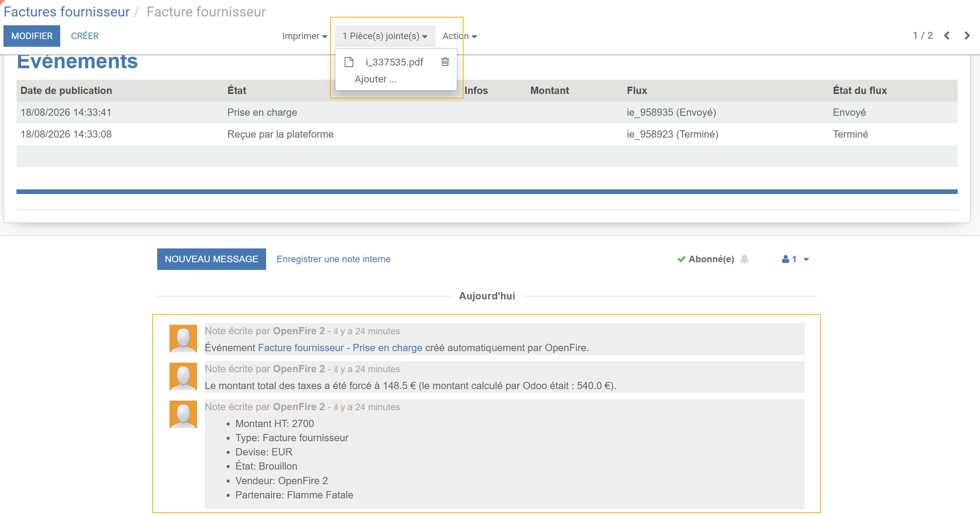Image resolution: width=980 pixels, height=516 pixels.
Task: Expand the followers list caret
Action: point(806,260)
